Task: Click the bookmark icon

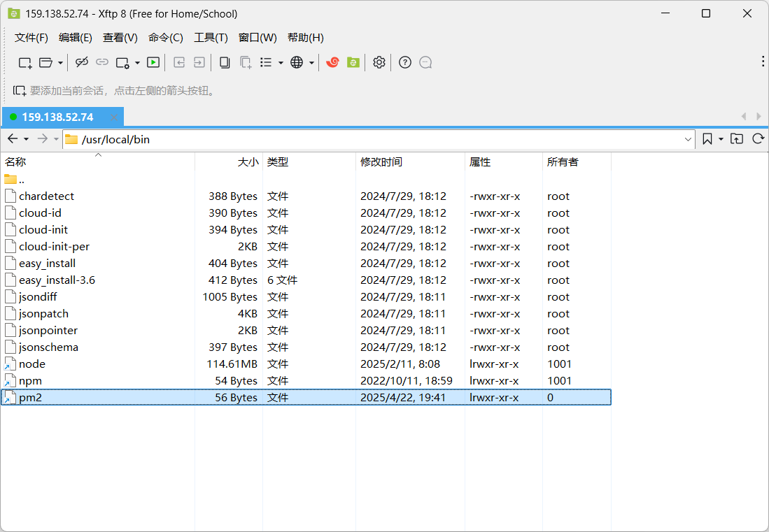Action: (707, 139)
